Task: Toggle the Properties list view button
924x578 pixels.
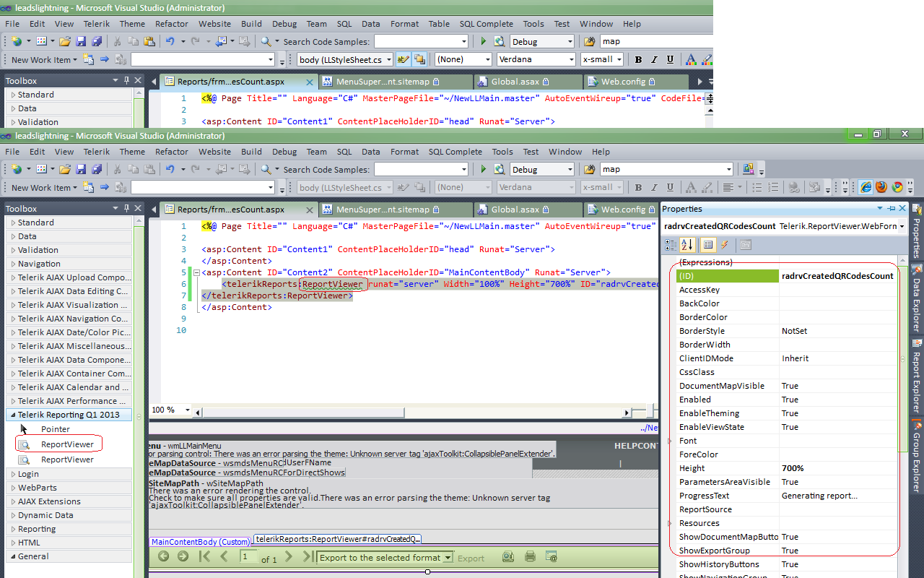Action: click(x=708, y=245)
